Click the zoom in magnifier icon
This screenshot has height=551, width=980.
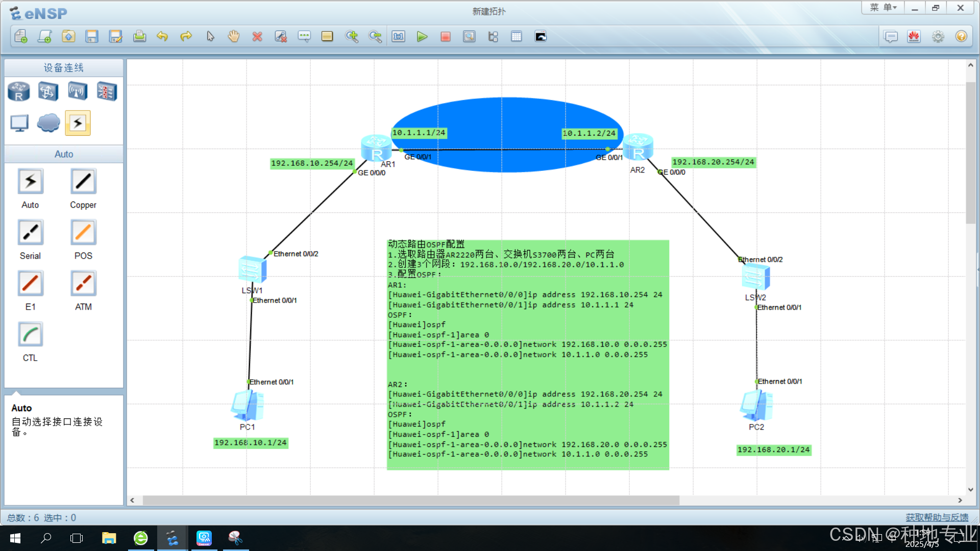(352, 37)
